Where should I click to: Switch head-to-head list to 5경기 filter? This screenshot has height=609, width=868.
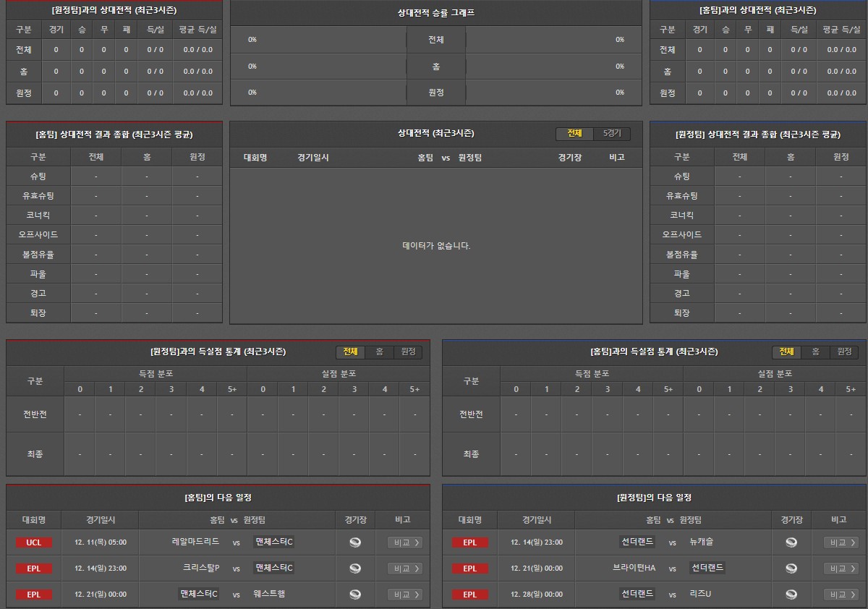[x=611, y=134]
